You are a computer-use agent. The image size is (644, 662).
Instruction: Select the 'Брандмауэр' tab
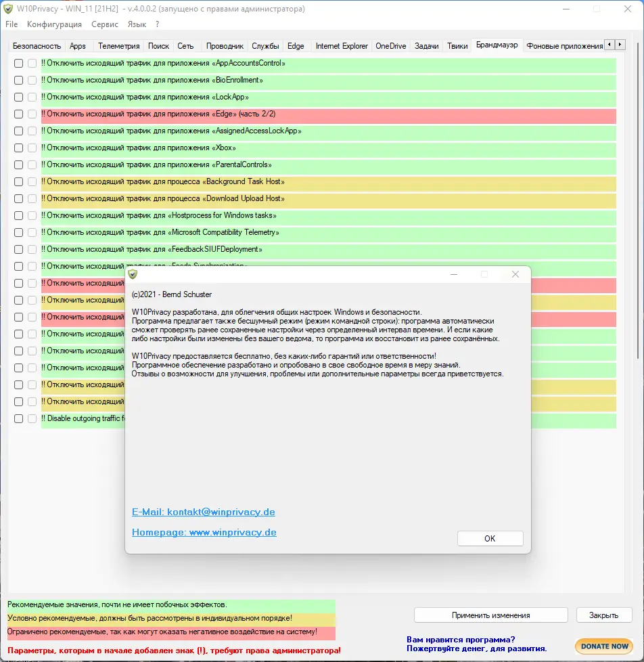[497, 45]
